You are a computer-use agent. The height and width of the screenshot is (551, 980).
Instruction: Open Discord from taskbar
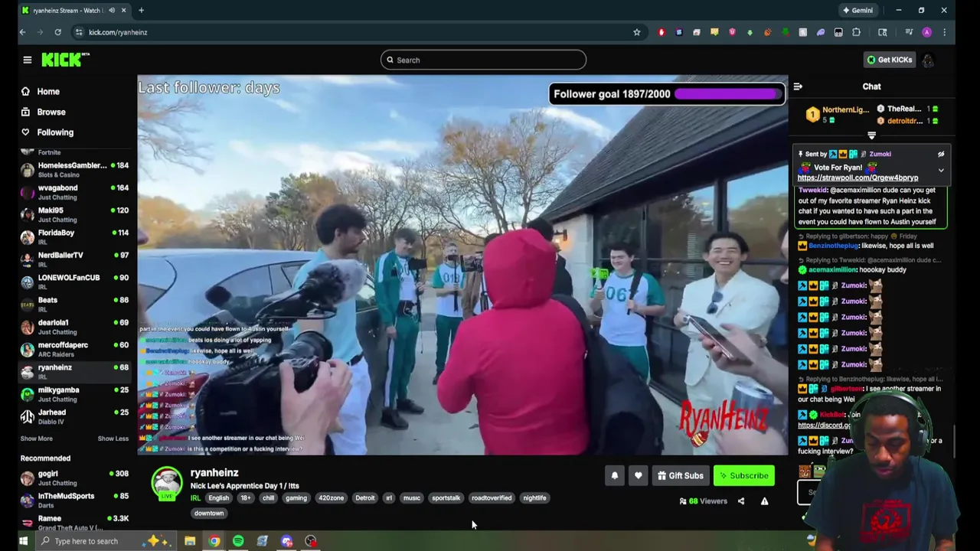tap(286, 541)
